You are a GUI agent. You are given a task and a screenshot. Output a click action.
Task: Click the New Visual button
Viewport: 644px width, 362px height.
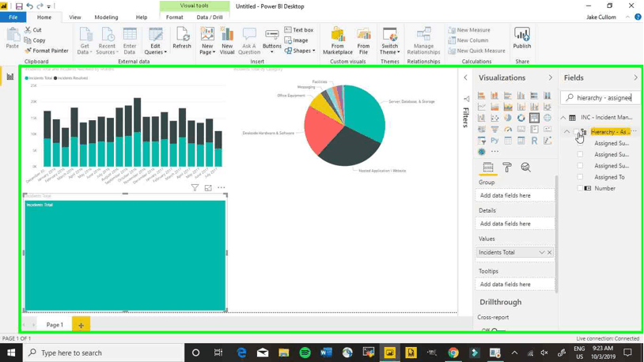227,40
